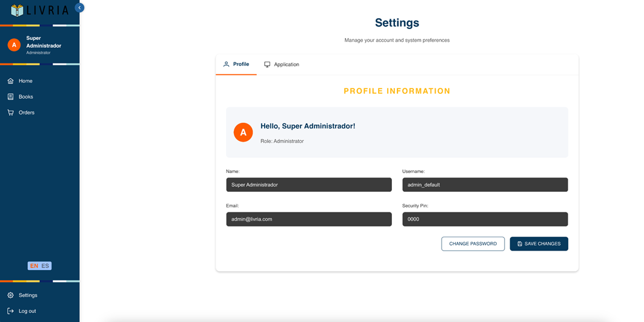Click the profile card's orange A avatar
Viewport: 644px width, 322px height.
[x=243, y=132]
